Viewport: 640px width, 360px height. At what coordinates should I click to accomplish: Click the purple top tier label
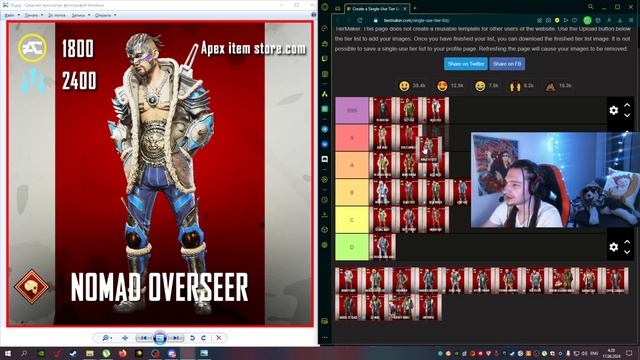click(352, 110)
